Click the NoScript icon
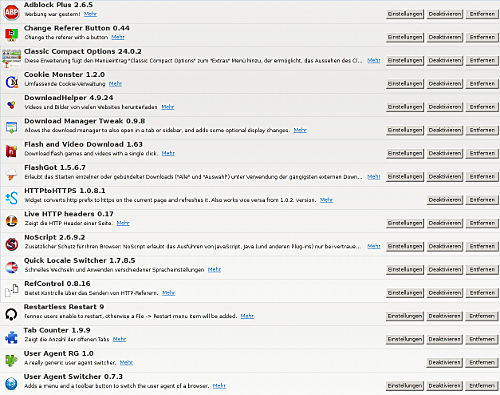Screen dimensions: 500x395 (x=12, y=244)
